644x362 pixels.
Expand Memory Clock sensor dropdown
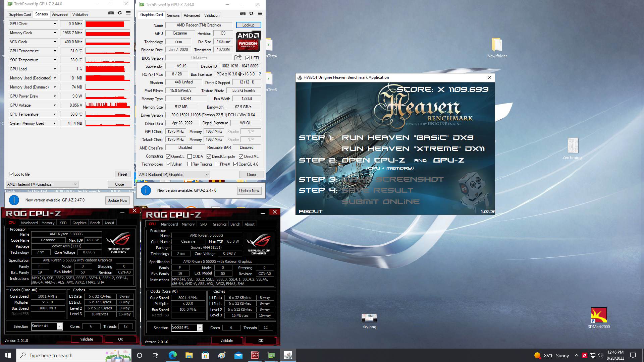55,33
